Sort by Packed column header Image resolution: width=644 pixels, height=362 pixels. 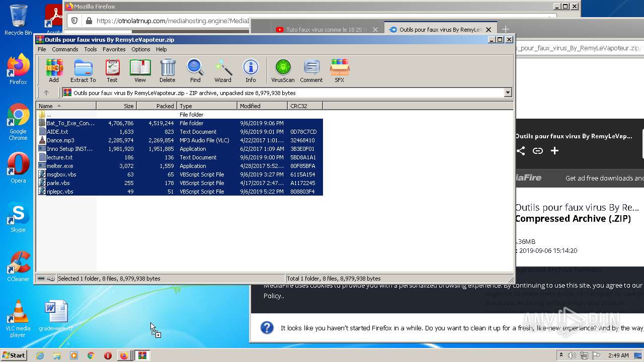click(x=156, y=106)
